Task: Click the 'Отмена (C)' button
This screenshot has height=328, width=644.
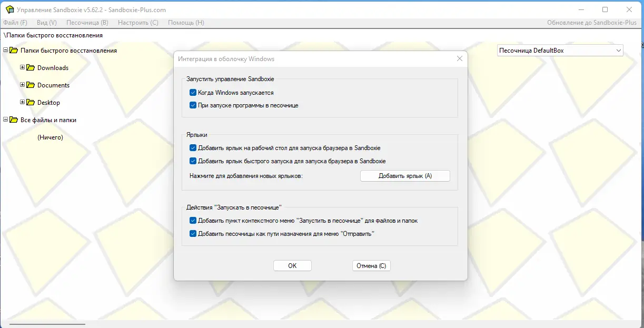Action: point(371,266)
